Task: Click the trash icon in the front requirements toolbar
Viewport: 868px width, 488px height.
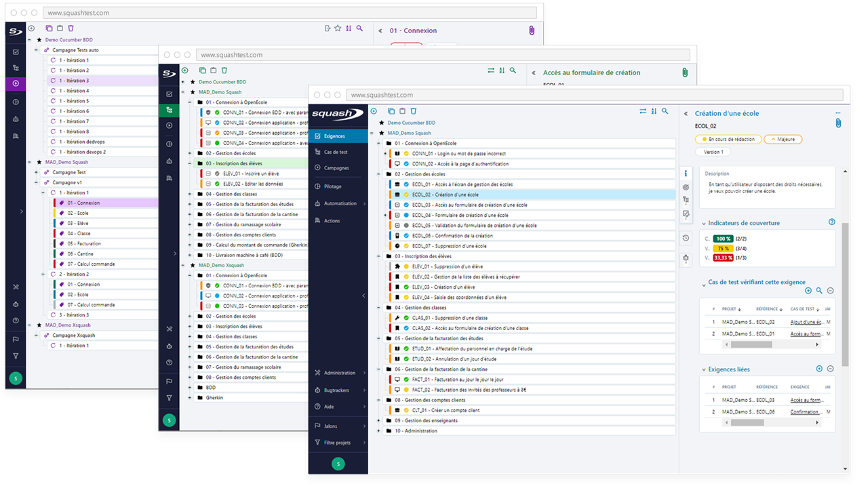Action: point(414,111)
